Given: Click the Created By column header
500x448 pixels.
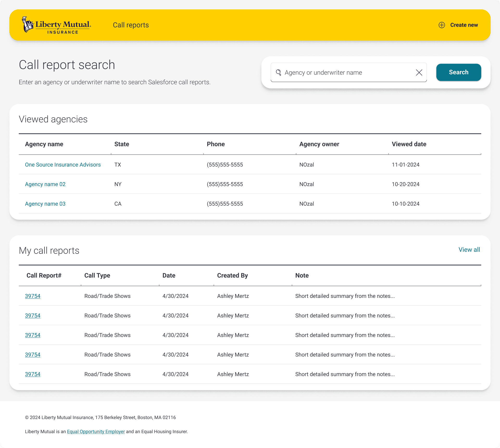Looking at the screenshot, I should pyautogui.click(x=232, y=275).
